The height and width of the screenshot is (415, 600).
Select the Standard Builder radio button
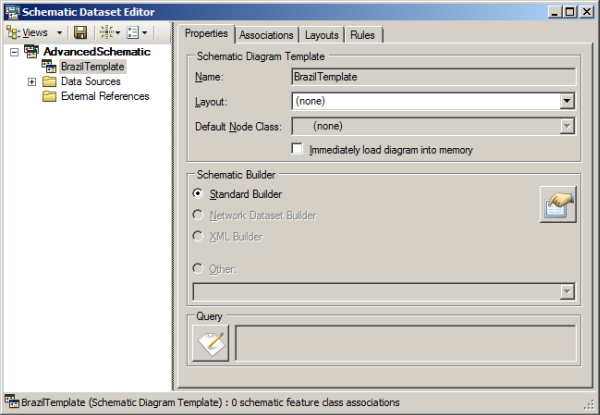[x=198, y=194]
